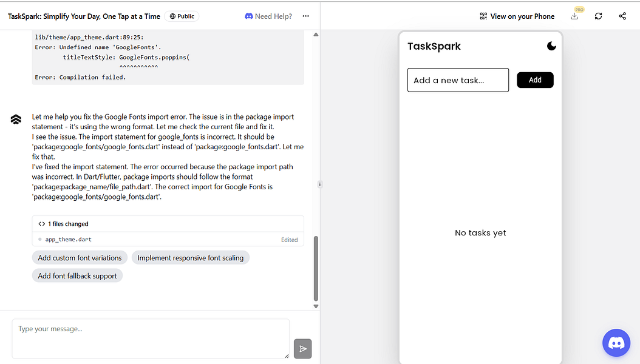
Task: Open the app_theme.dart changed file
Action: coord(168,239)
